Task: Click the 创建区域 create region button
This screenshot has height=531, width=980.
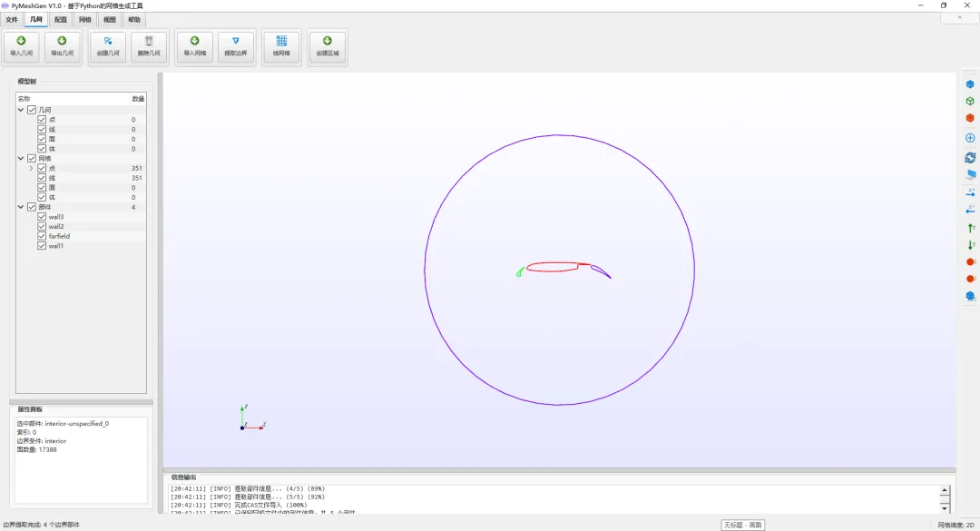Action: tap(328, 46)
